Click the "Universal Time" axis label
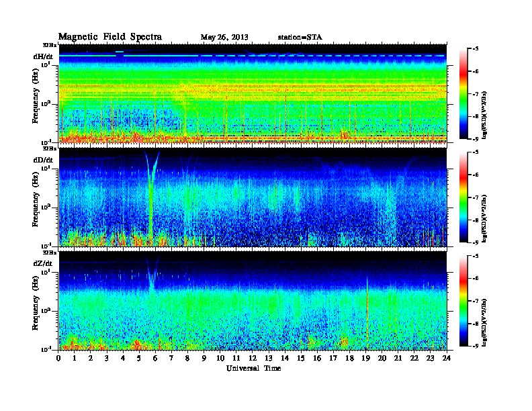 (253, 368)
